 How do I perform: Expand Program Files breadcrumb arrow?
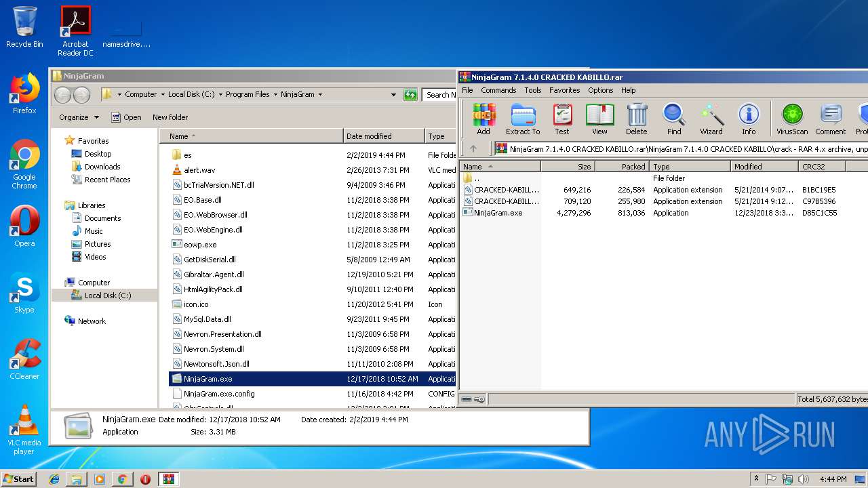click(275, 95)
